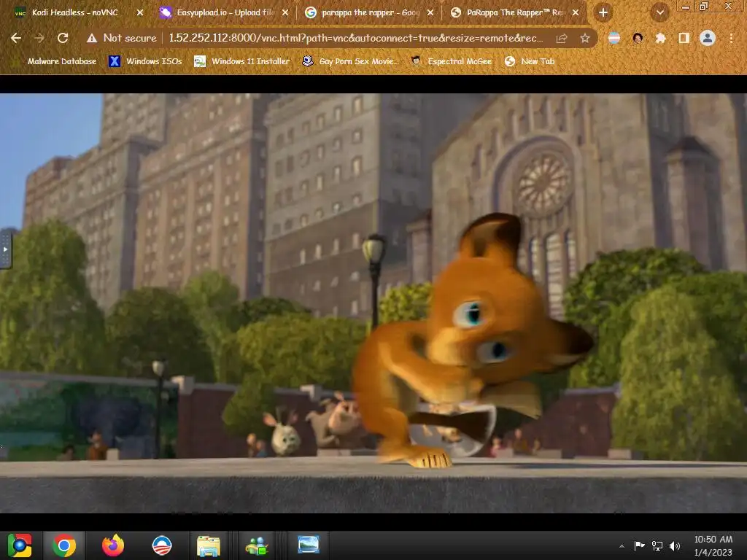The width and height of the screenshot is (747, 560).
Task: Expand the noVNC control bar handle
Action: tap(5, 249)
